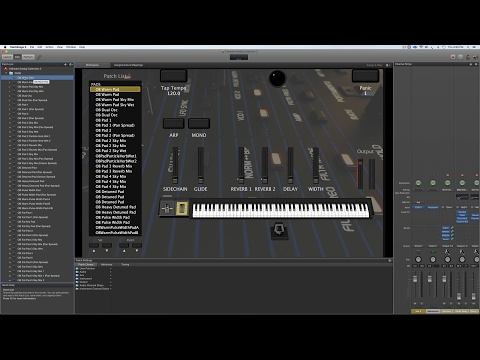Click the first channel strip volume fader
This screenshot has width=480, height=360.
click(415, 279)
